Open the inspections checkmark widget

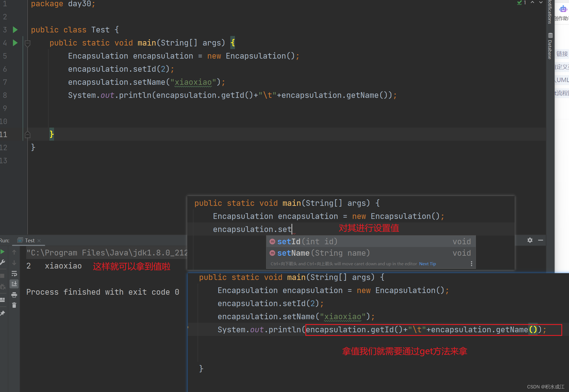pyautogui.click(x=522, y=3)
